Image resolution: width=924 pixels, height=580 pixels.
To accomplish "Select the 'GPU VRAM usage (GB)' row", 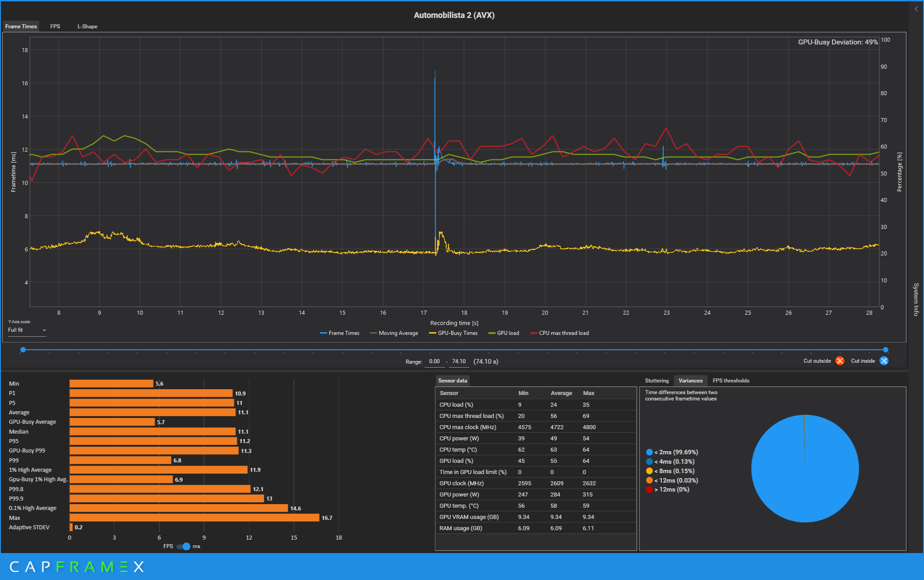I will pyautogui.click(x=536, y=517).
